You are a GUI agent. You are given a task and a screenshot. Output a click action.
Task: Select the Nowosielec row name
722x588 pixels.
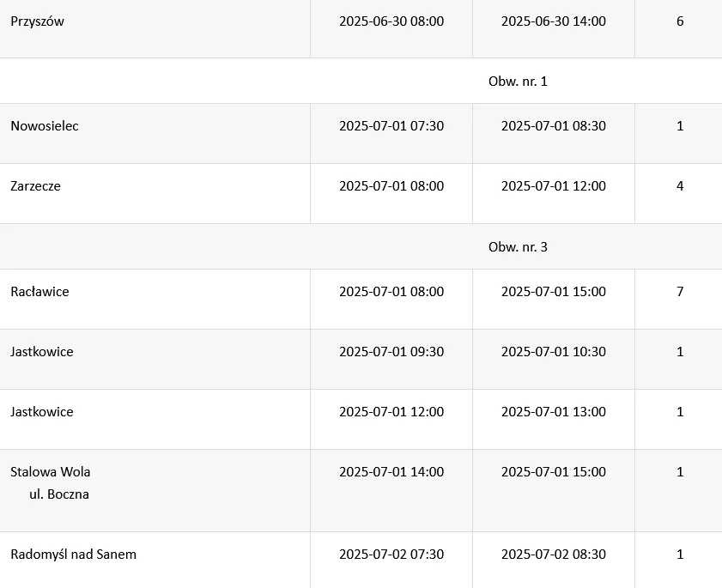pos(45,126)
